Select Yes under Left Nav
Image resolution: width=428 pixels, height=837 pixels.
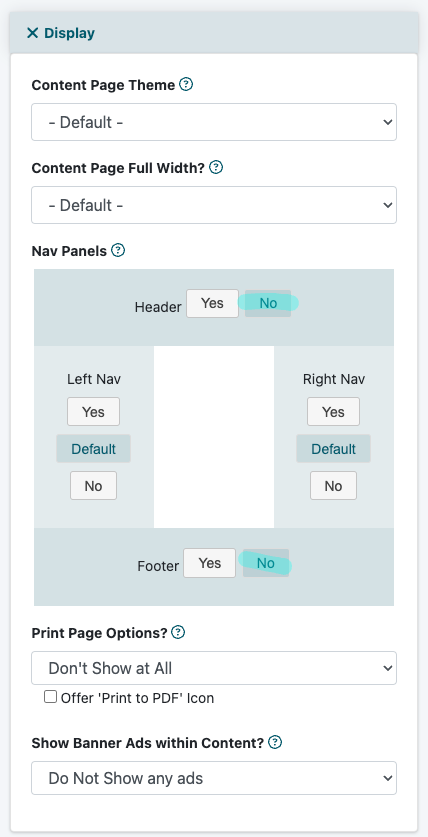93,412
